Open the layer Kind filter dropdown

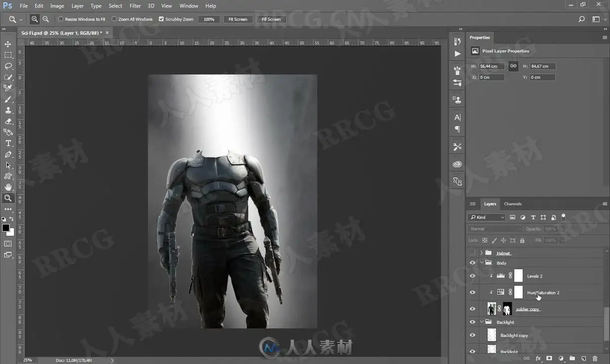[x=487, y=217]
